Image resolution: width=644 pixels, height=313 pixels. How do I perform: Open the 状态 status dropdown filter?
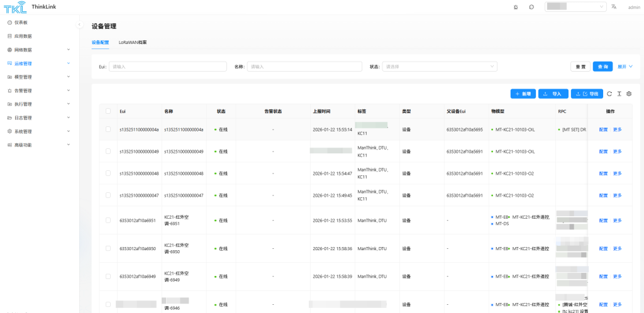coord(440,67)
